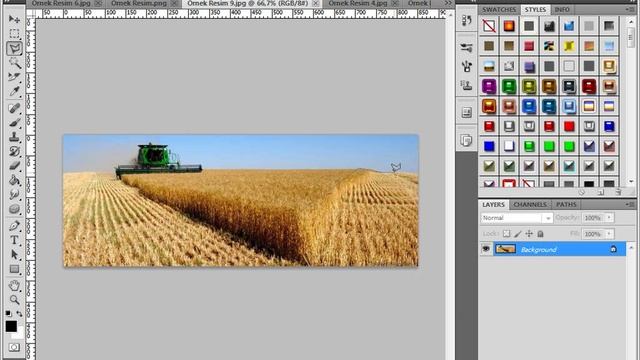Hide the Background layer with eye icon
This screenshot has width=640, height=360.
(486, 249)
